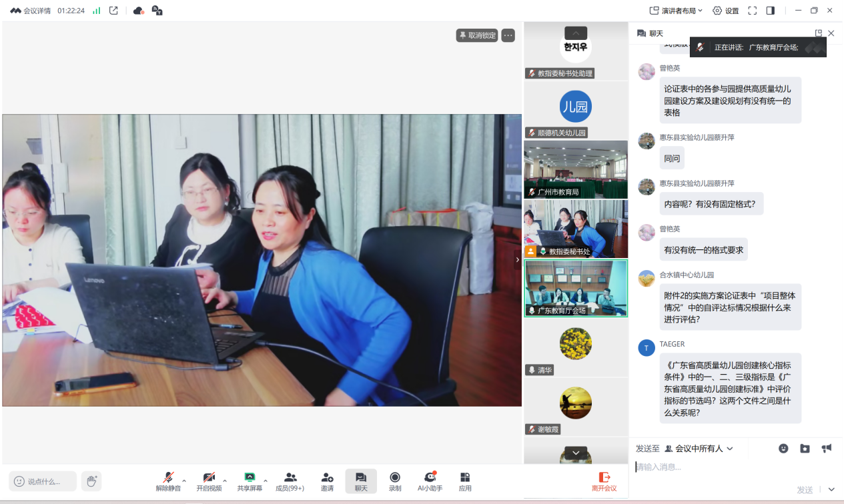Screen dimensions: 844x504
Task: Click fullscreen icon in top bar
Action: coord(752,11)
